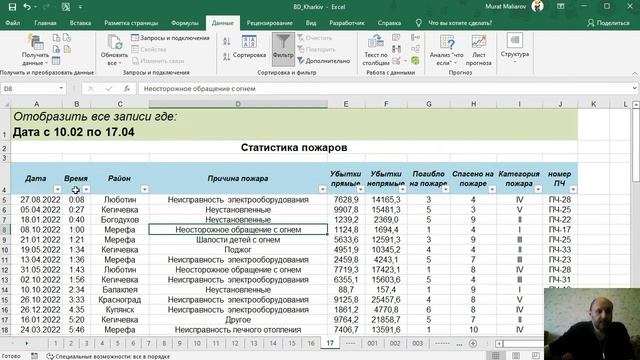Click cell with date 27.08.2022
Screen dimensions: 640x360
36,200
